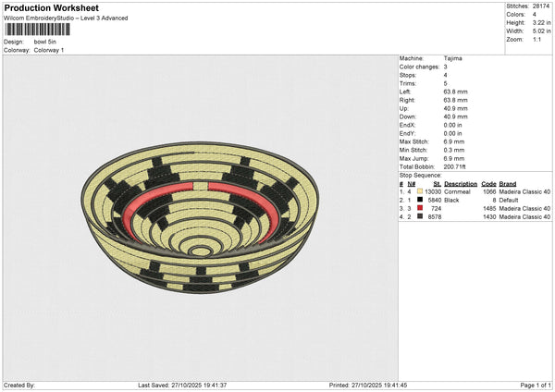Click the Last Saved timestamp

point(181,385)
